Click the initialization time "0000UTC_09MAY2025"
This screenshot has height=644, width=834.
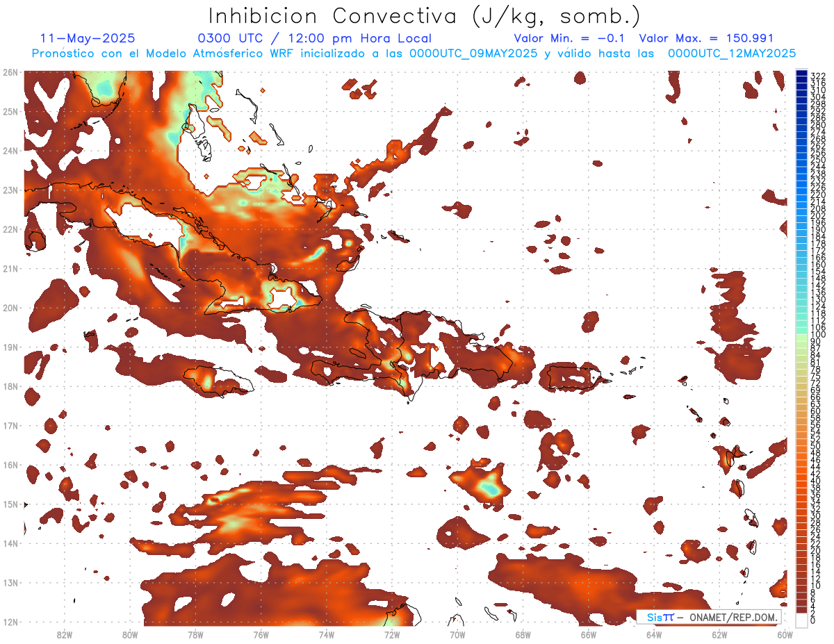[473, 53]
